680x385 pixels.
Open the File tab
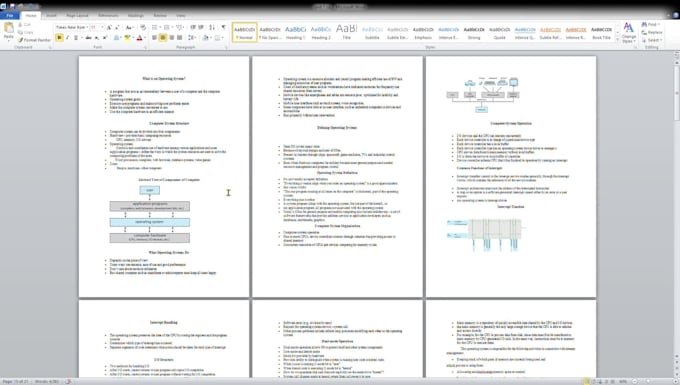[10, 16]
